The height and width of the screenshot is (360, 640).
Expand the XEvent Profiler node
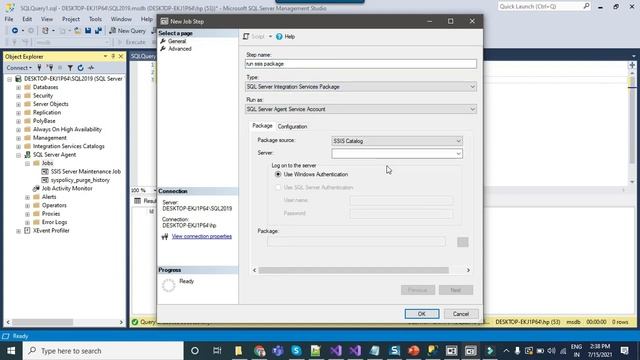tap(18, 231)
